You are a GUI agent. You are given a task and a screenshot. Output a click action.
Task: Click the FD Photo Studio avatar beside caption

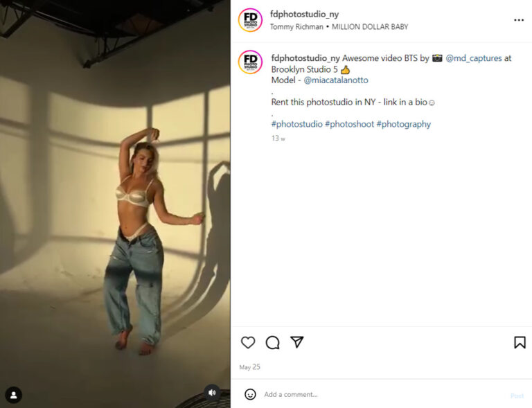tap(250, 62)
